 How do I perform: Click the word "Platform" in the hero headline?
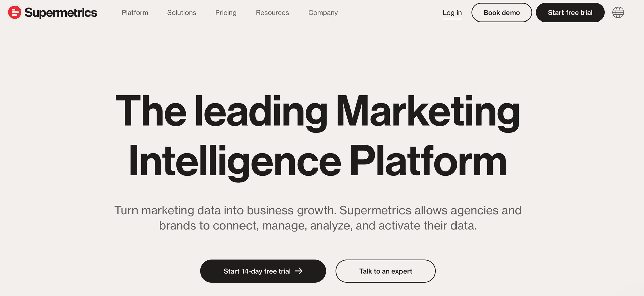click(x=428, y=162)
